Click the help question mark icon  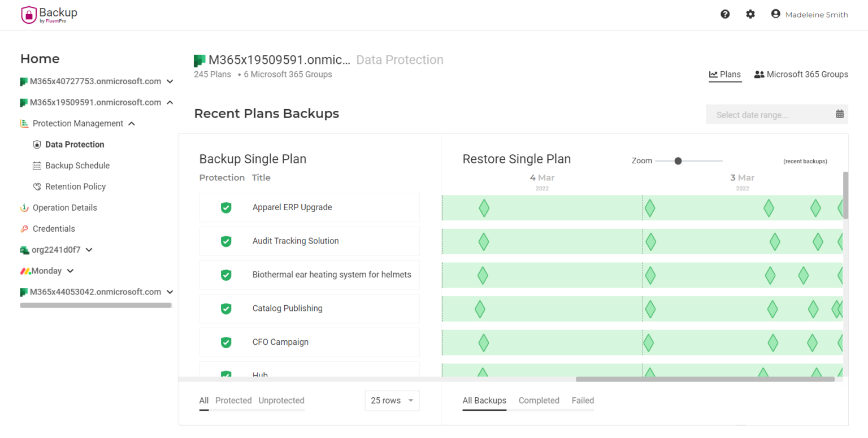(x=725, y=14)
